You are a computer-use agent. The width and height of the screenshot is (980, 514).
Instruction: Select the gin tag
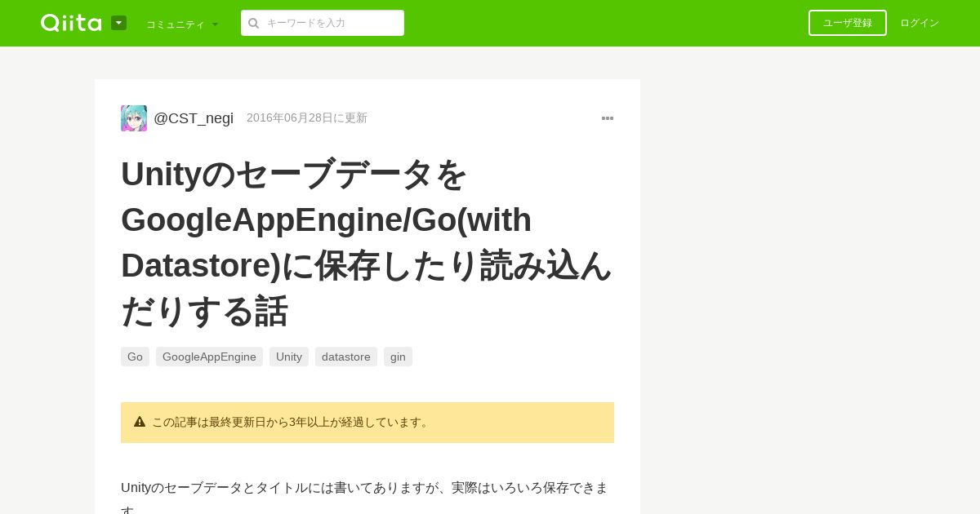pyautogui.click(x=398, y=357)
